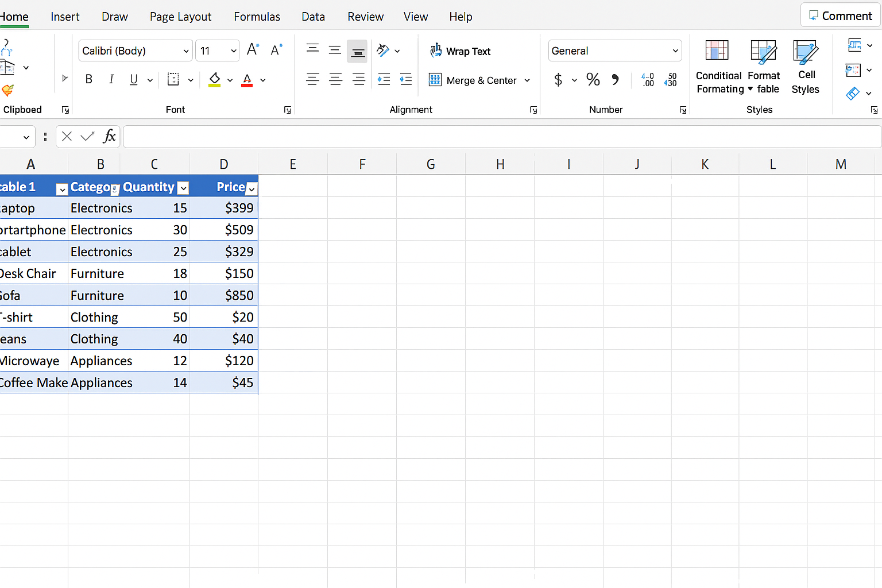Open Cell Styles gallery
882x588 pixels.
click(806, 67)
